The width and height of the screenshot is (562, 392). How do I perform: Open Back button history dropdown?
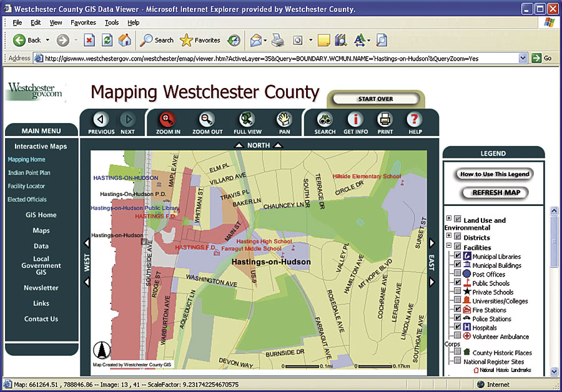47,40
